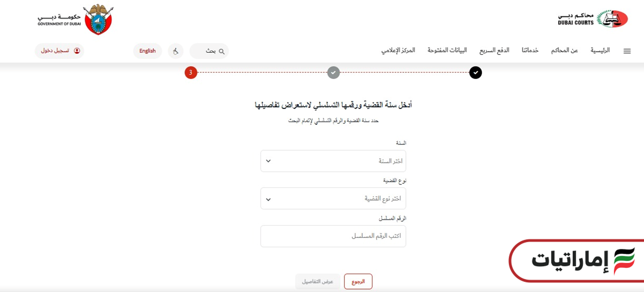Open the hamburger navigation menu
The width and height of the screenshot is (644, 292).
627,51
